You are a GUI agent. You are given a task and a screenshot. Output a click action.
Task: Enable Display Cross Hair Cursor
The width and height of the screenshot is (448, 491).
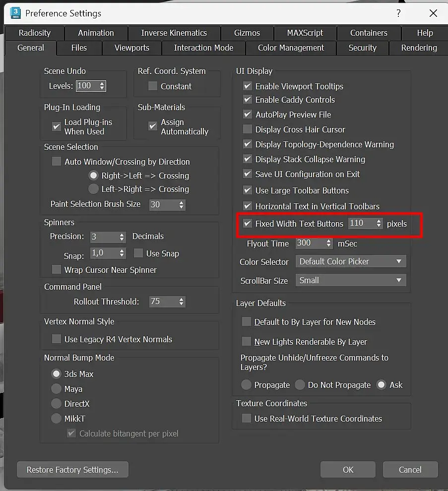[x=248, y=129]
